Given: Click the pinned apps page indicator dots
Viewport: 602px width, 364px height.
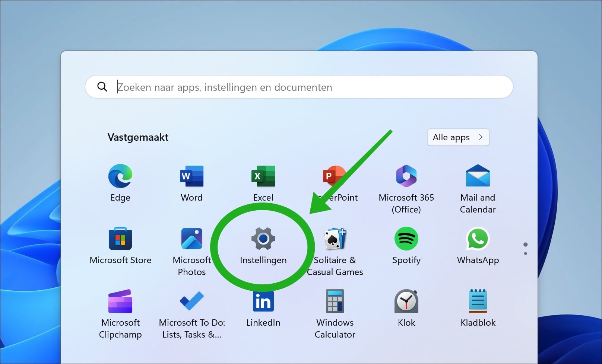Looking at the screenshot, I should click(x=525, y=249).
